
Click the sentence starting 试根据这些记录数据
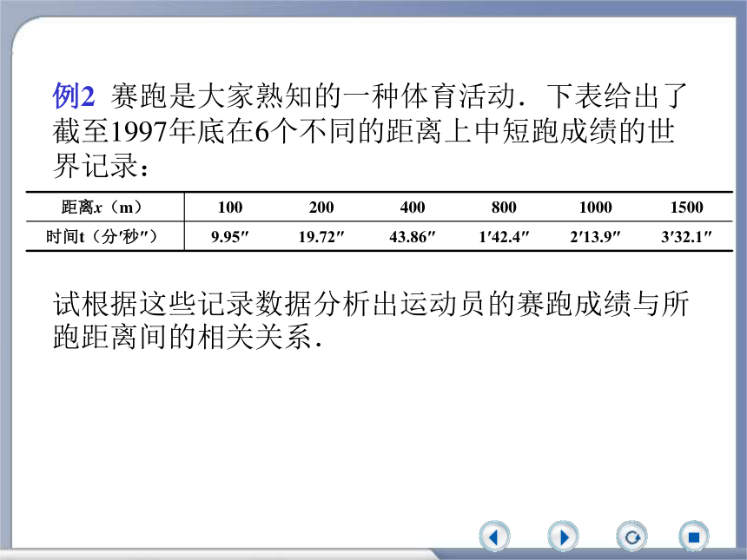tap(371, 303)
